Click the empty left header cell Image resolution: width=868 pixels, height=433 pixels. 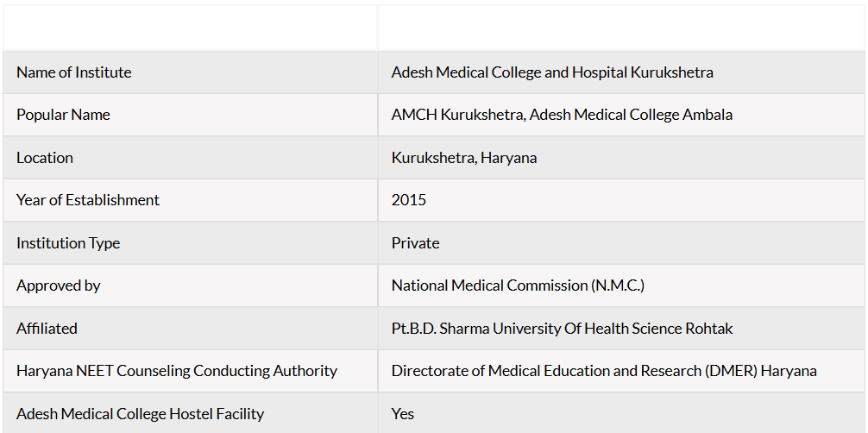coord(191,28)
